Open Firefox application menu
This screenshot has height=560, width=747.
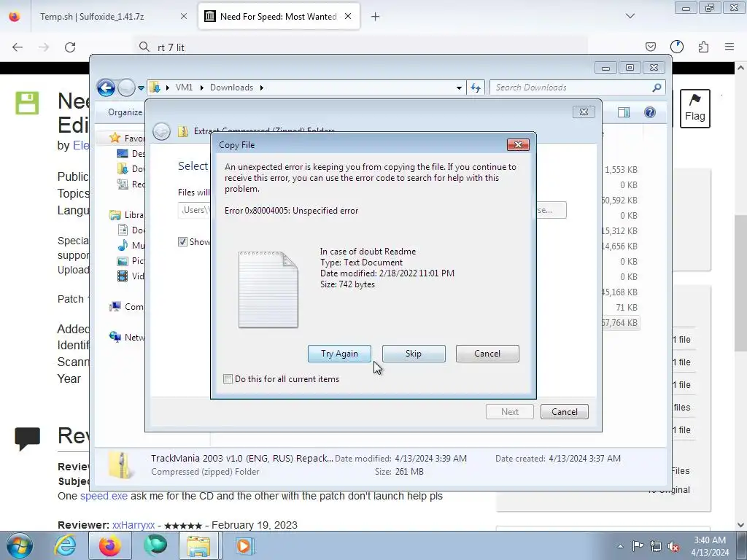pos(729,47)
